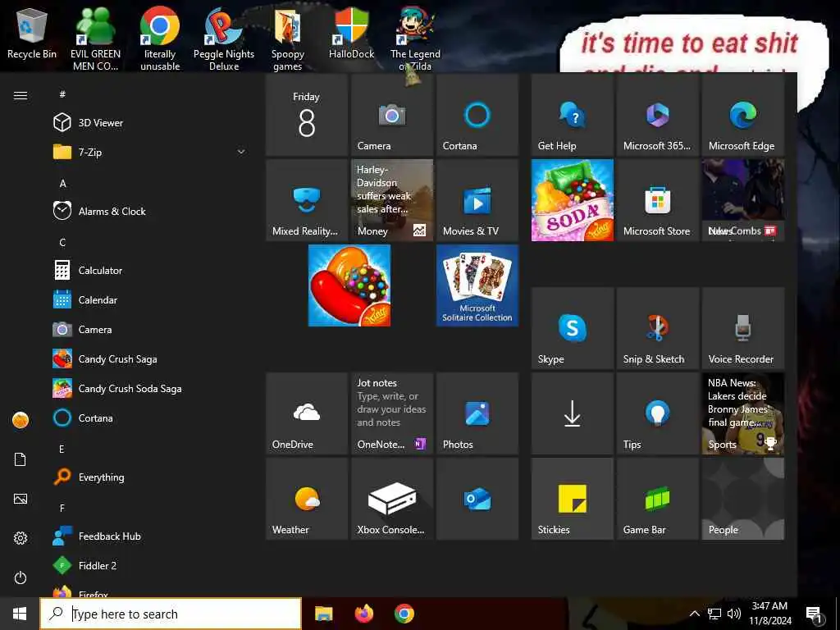Viewport: 840px width, 630px height.
Task: Click the taskbar search box
Action: pos(171,614)
